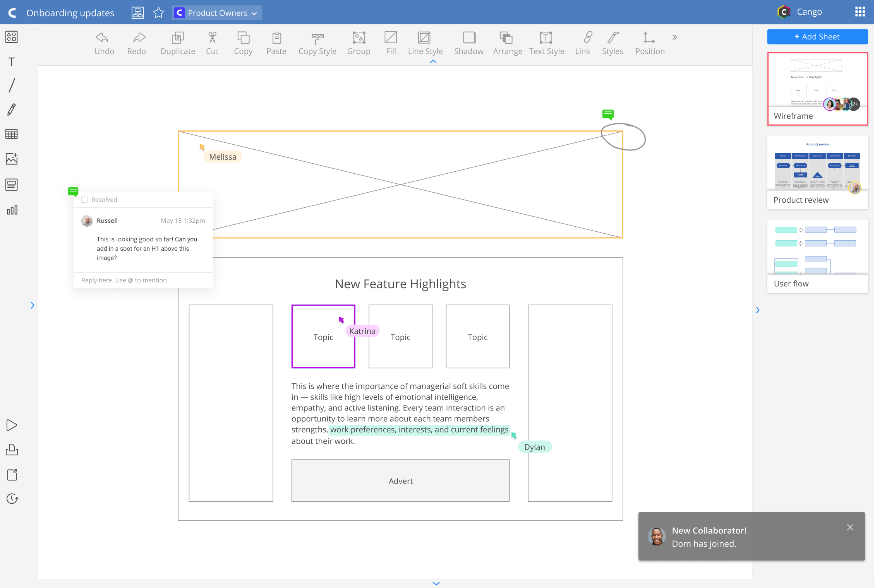Expand the Position panel options

click(x=675, y=38)
